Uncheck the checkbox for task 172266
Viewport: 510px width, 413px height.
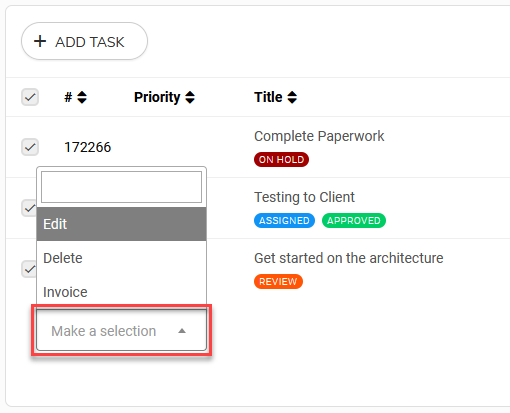point(30,147)
